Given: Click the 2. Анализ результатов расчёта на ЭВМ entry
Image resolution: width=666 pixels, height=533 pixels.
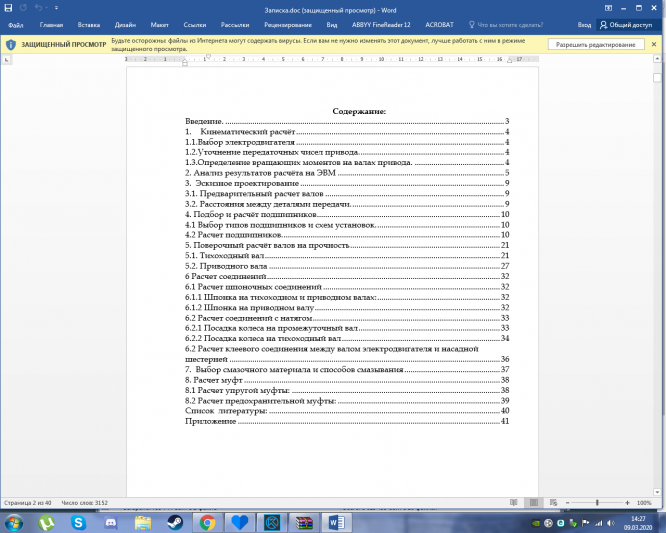Looking at the screenshot, I should 347,173.
